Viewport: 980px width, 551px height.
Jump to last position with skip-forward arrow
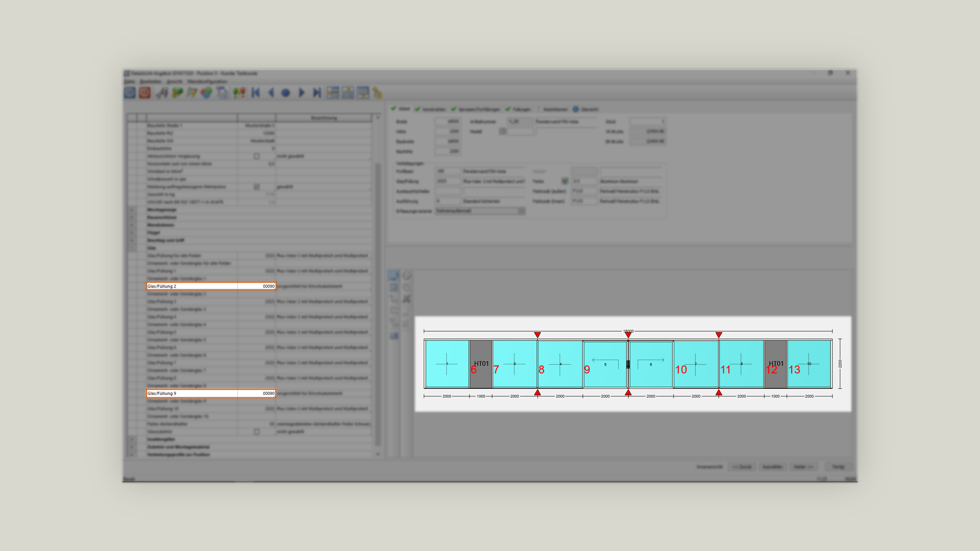point(316,93)
